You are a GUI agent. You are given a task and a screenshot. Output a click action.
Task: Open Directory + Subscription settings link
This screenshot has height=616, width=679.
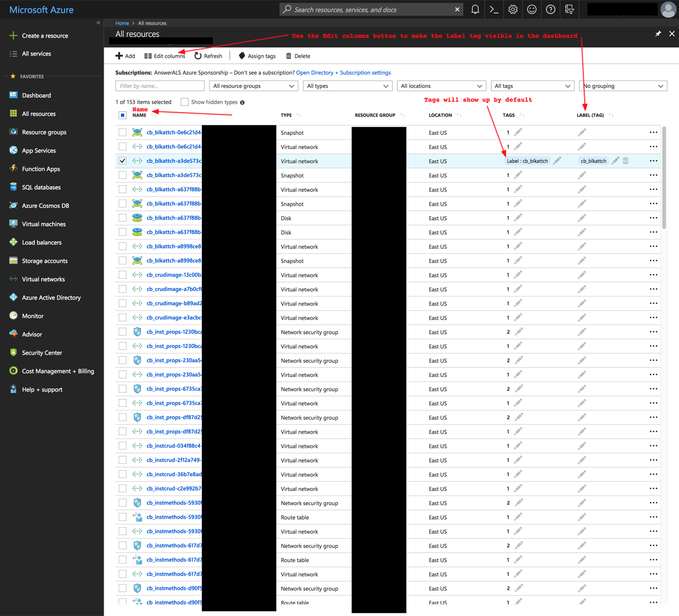click(344, 72)
